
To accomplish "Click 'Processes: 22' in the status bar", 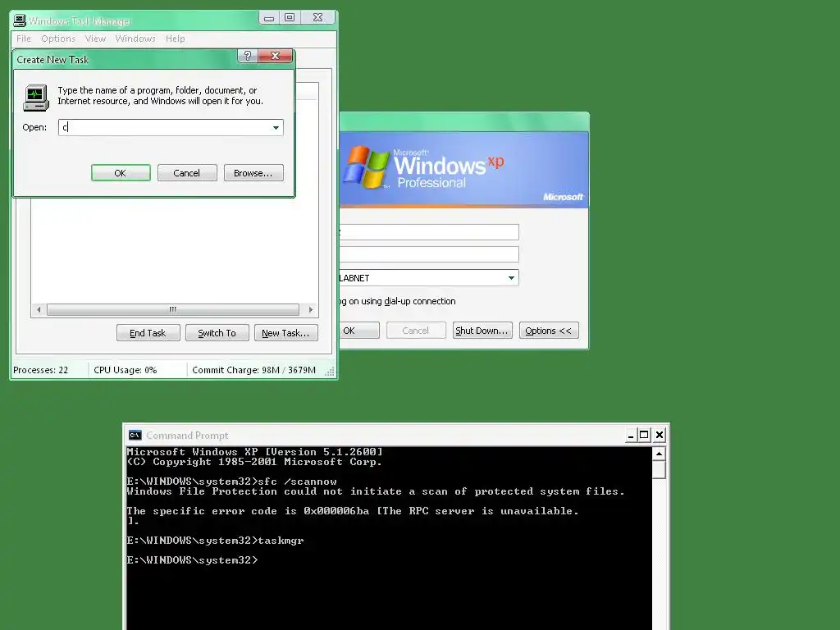I will [41, 370].
